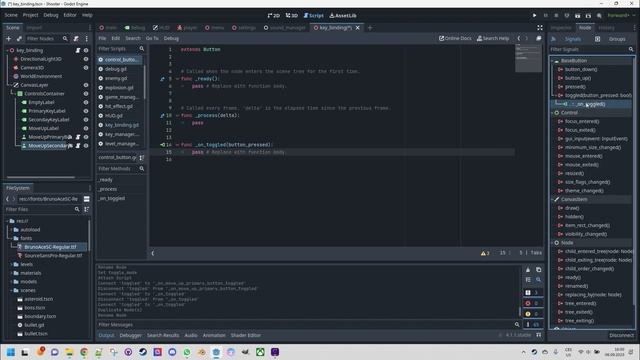Image resolution: width=640 pixels, height=360 pixels.
Task: Toggle visibility of MoveUpLabel node
Action: 86,129
